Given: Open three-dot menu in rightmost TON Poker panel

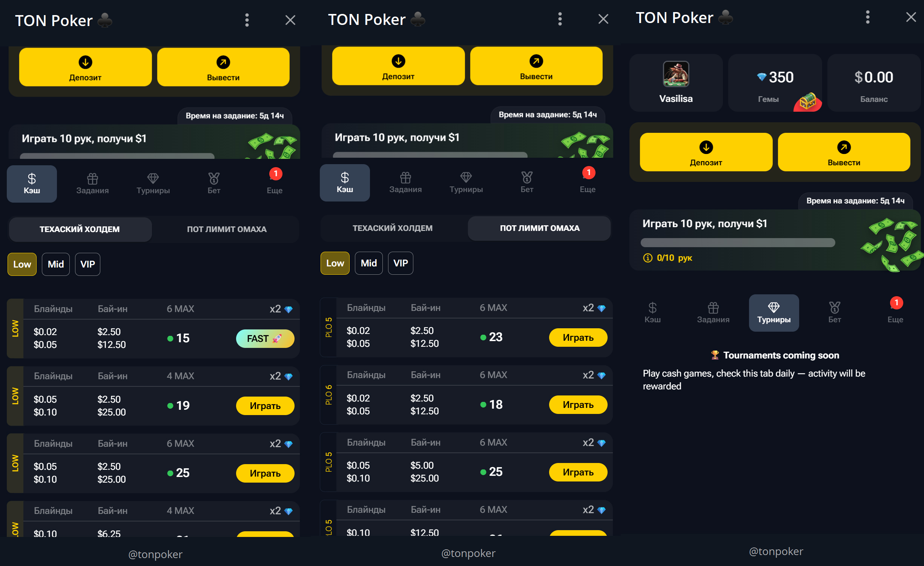Looking at the screenshot, I should click(867, 17).
